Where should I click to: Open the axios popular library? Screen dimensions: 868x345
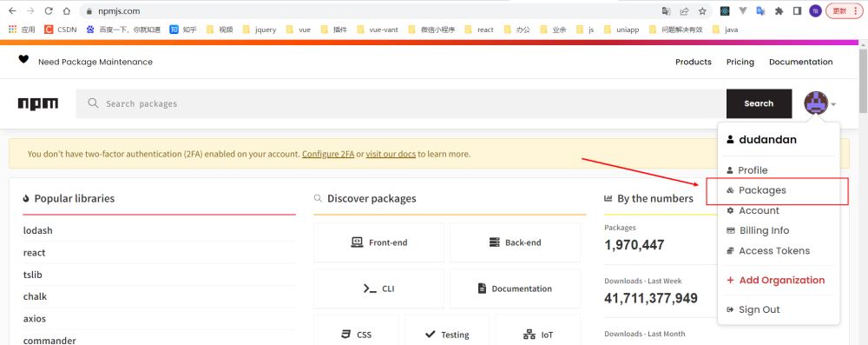click(35, 319)
